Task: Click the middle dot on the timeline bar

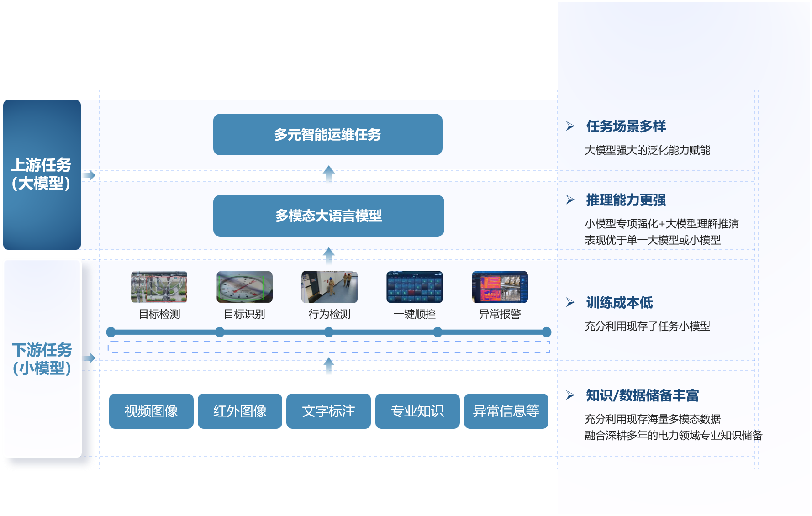Action: pos(328,332)
